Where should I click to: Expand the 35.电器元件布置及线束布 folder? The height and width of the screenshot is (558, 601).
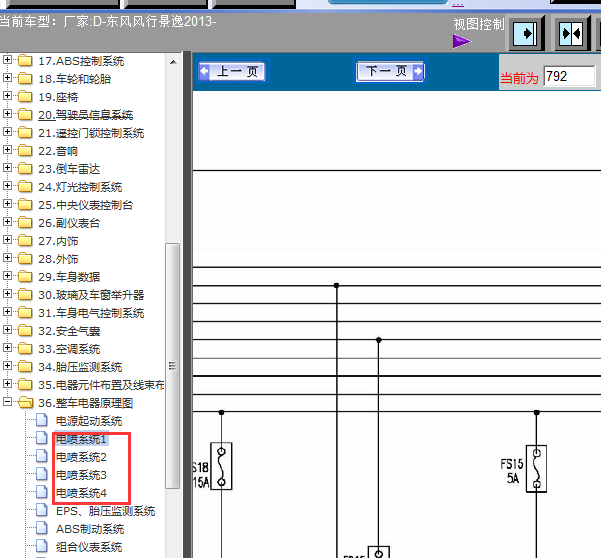[7, 384]
